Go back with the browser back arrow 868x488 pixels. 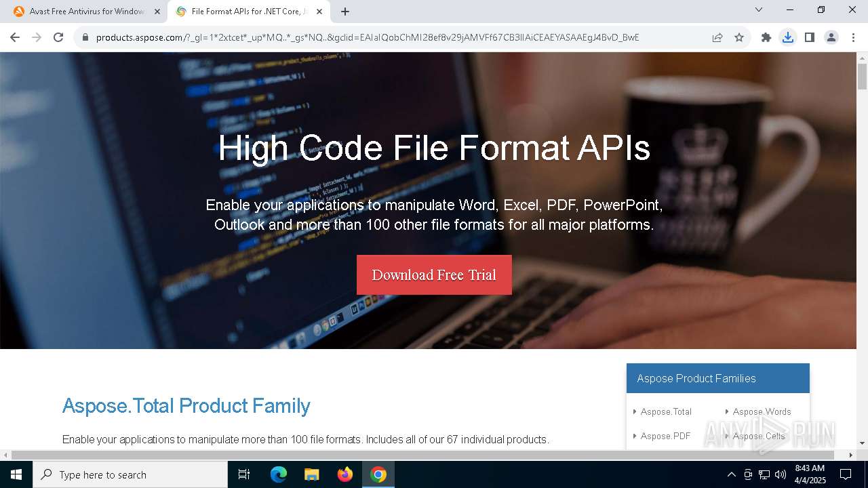(x=15, y=37)
